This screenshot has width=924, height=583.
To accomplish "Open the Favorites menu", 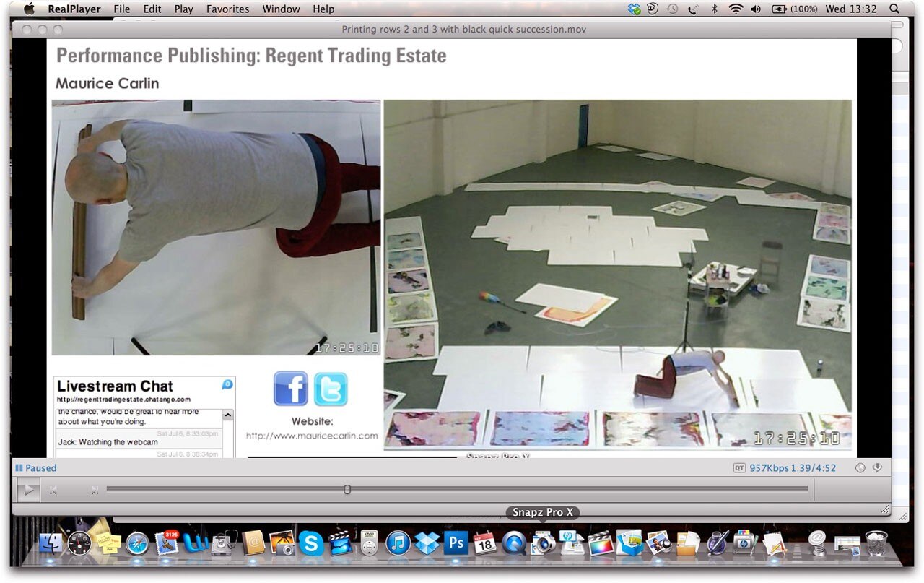I will [227, 9].
